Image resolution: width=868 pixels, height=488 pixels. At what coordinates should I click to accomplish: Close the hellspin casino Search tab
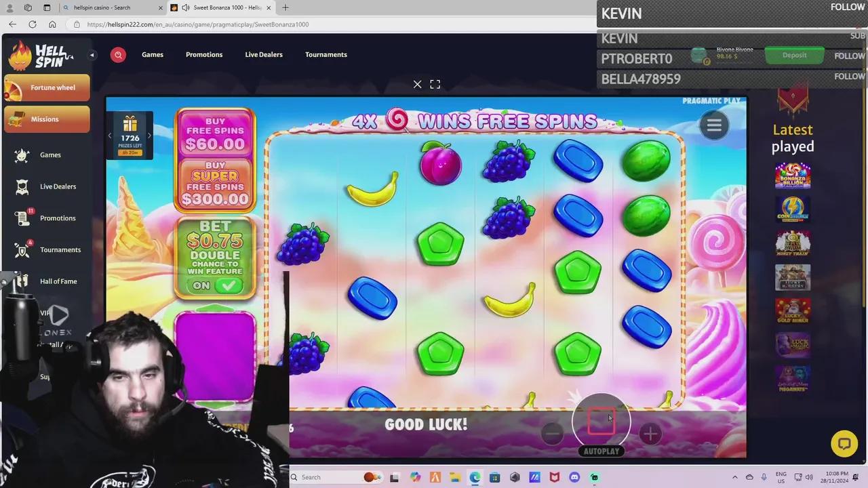coord(161,7)
